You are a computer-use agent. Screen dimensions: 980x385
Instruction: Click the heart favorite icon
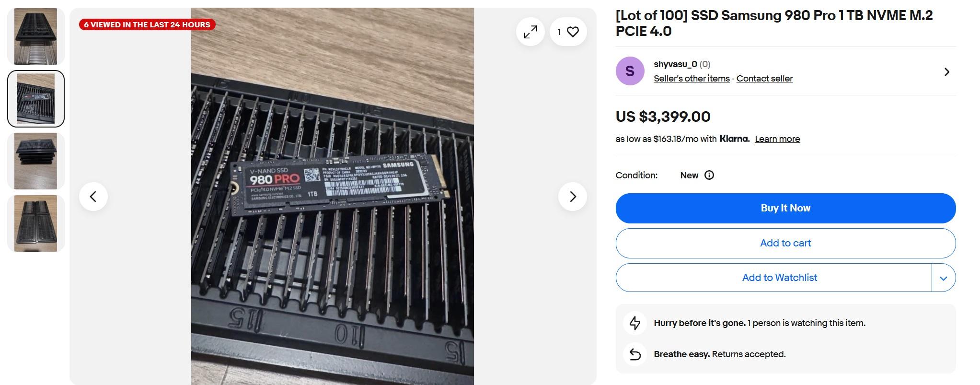[x=573, y=32]
